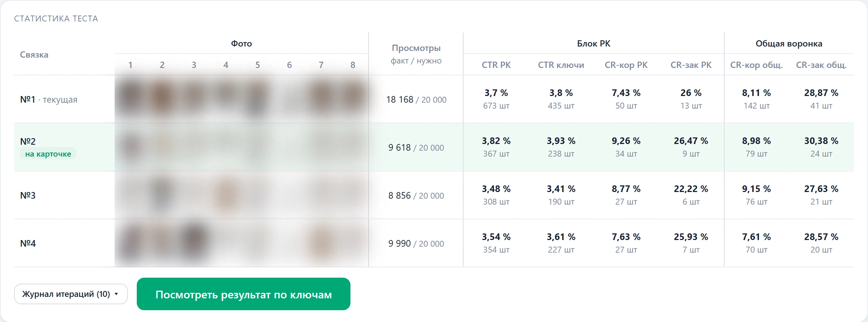Click the "CTR РК" column header

[496, 65]
